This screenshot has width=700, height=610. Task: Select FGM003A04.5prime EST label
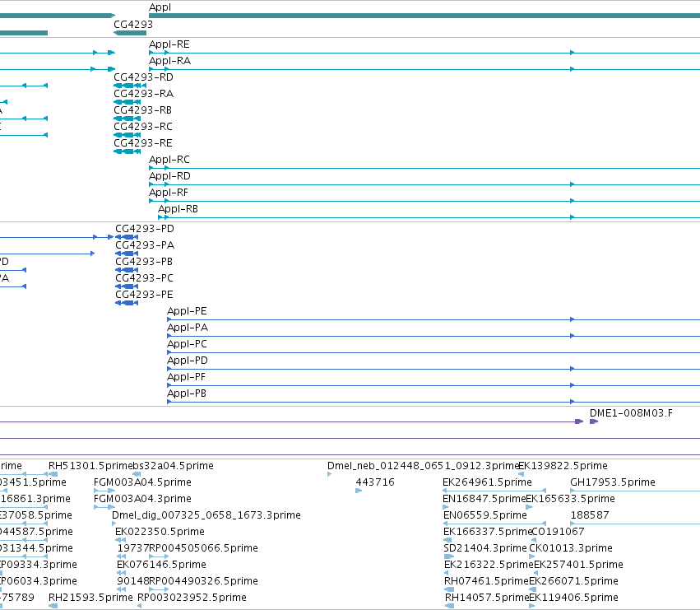click(x=142, y=482)
